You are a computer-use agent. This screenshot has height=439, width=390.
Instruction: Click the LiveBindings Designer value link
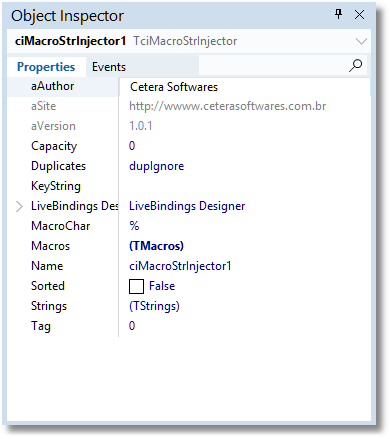[x=187, y=206]
